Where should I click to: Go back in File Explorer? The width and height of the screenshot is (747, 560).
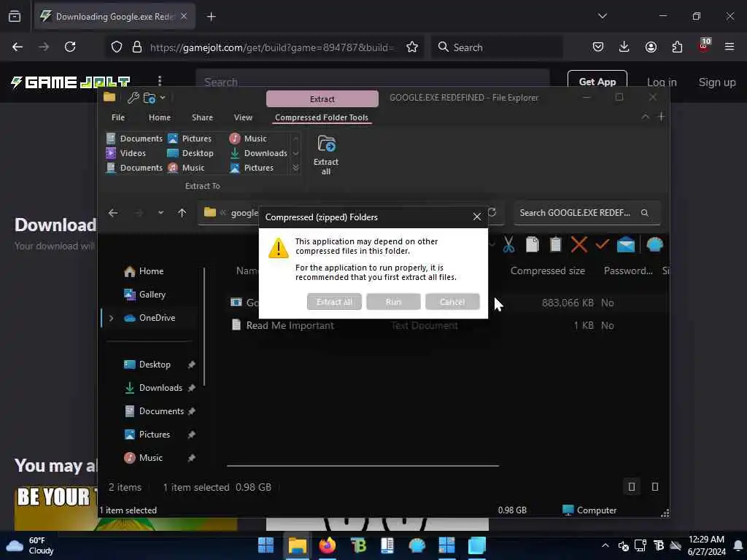point(113,213)
